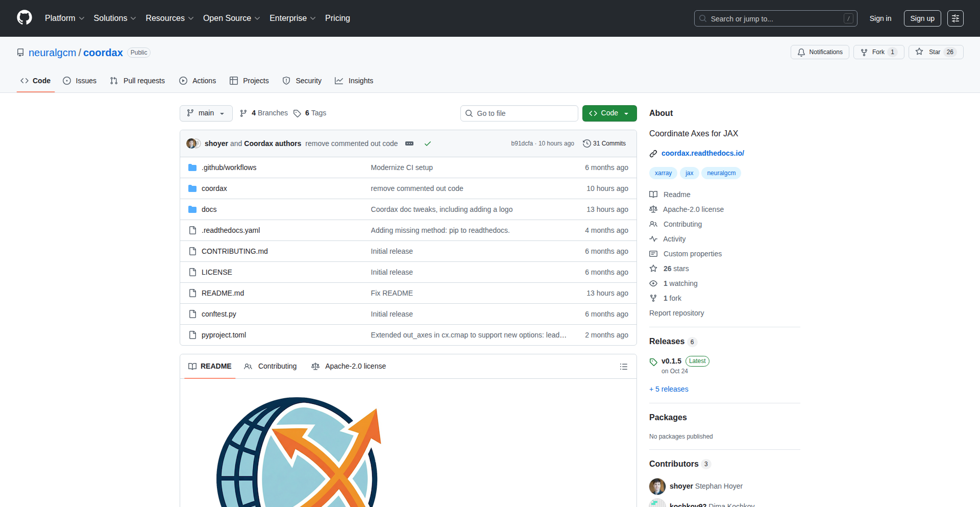Viewport: 980px width, 507px height.
Task: Switch to the Issues tab
Action: (x=80, y=81)
